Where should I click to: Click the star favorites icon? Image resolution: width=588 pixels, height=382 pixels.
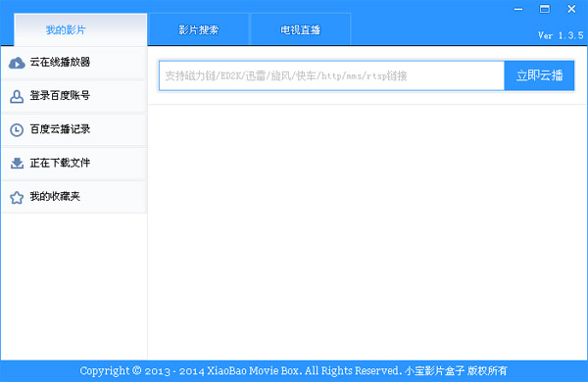point(17,197)
